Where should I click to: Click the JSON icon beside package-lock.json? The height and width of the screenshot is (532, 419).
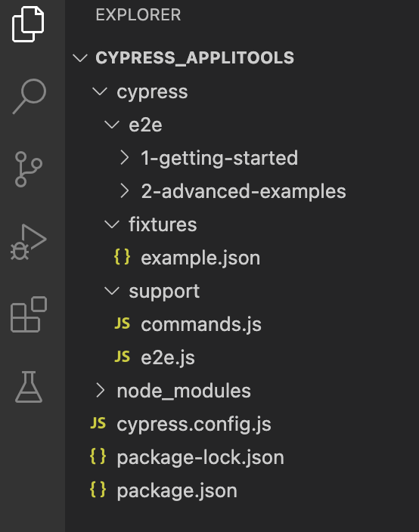pyautogui.click(x=98, y=456)
